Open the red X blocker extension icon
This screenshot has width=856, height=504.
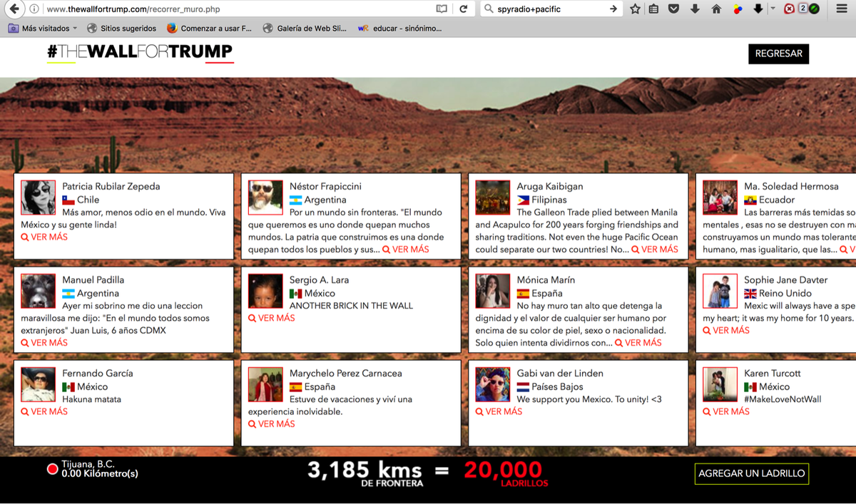click(x=789, y=9)
